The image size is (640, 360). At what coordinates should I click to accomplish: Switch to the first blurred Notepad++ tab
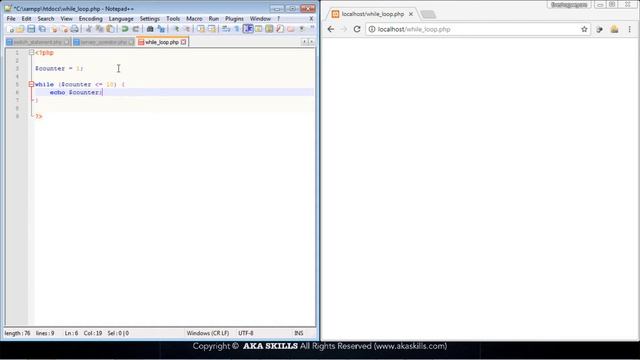38,42
